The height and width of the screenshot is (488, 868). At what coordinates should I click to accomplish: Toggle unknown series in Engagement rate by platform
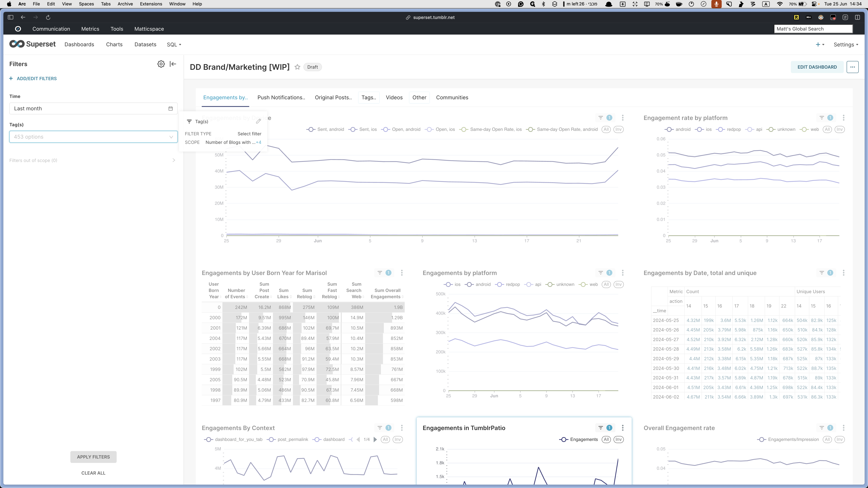click(781, 129)
